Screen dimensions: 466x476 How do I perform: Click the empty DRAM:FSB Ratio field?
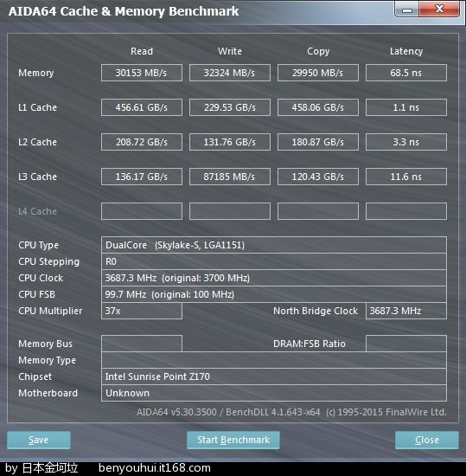[406, 344]
